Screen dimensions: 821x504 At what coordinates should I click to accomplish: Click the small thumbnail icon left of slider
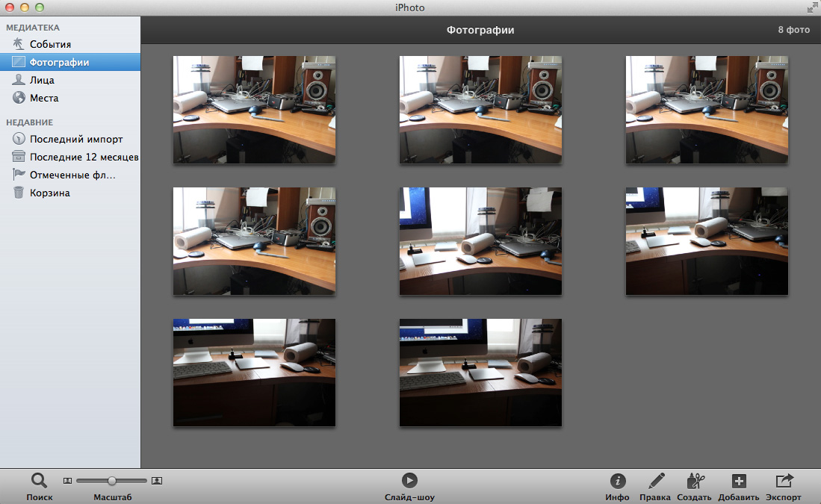[66, 481]
